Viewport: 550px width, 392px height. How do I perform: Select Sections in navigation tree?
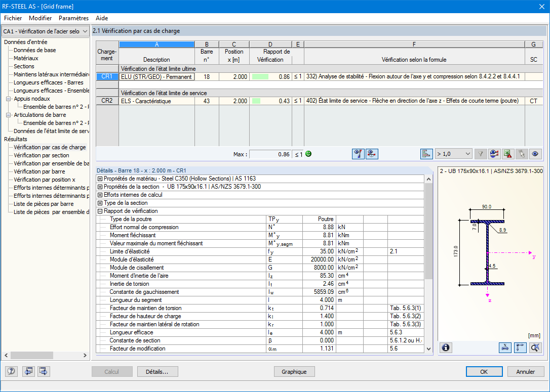pos(24,66)
